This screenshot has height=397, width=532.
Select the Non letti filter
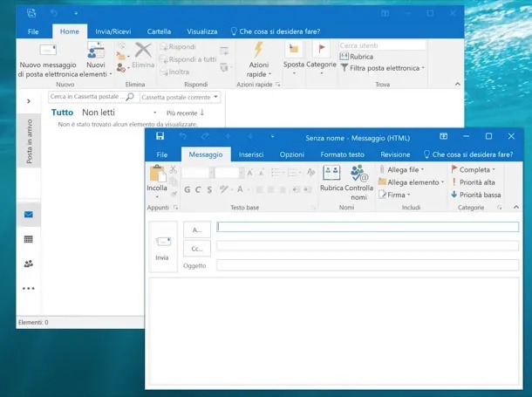[x=99, y=113]
